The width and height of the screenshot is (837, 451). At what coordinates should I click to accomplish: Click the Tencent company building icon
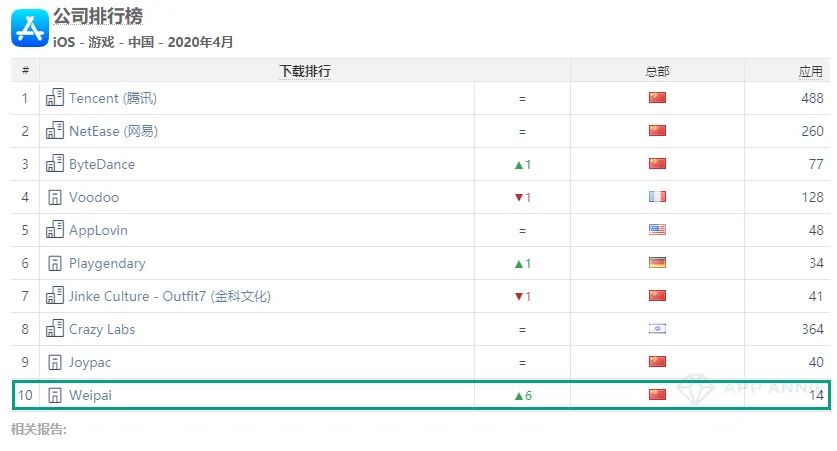(x=54, y=98)
